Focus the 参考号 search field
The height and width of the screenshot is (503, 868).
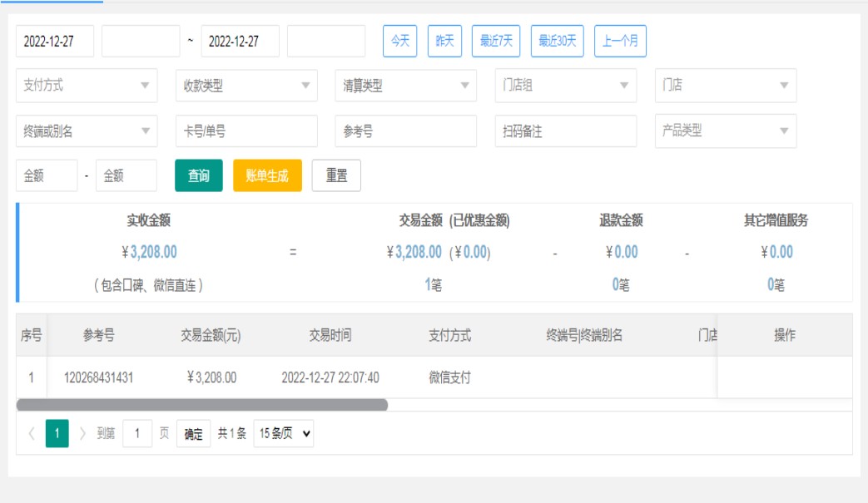406,131
